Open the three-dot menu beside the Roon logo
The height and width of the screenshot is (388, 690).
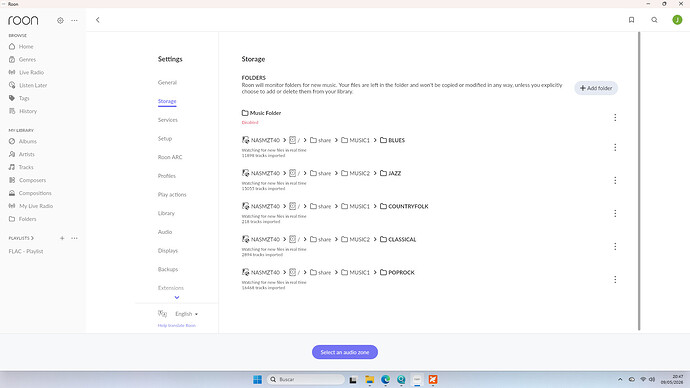point(74,20)
